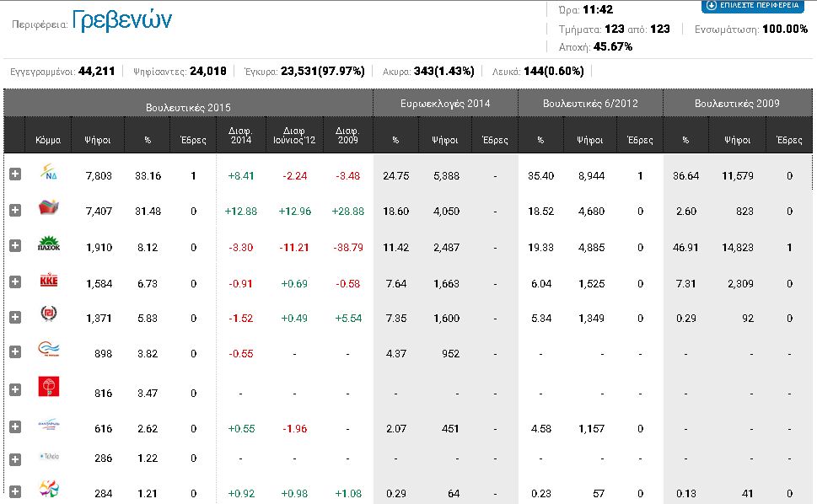
Task: Click the colorful logo in the 284-votes row
Action: point(49,490)
